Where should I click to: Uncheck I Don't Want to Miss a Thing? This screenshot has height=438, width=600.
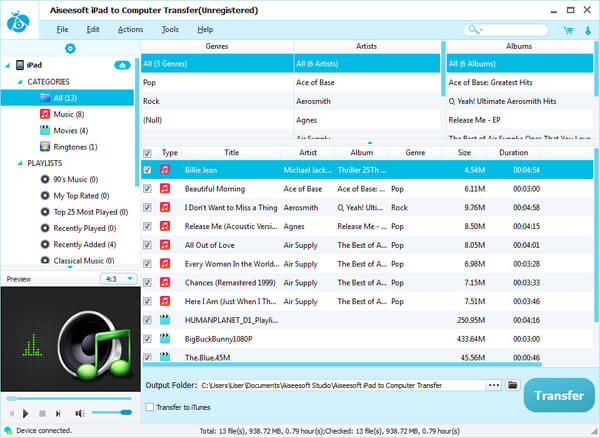click(147, 207)
